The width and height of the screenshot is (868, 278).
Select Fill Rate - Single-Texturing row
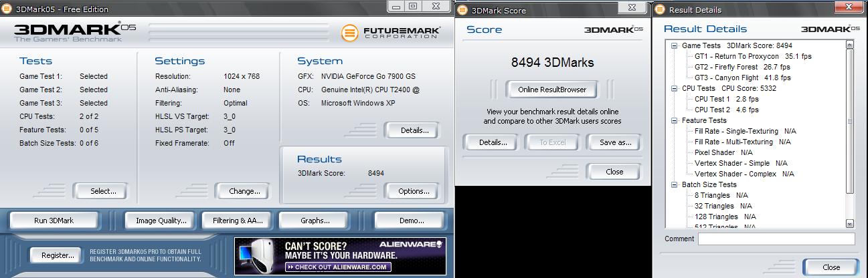pyautogui.click(x=745, y=131)
